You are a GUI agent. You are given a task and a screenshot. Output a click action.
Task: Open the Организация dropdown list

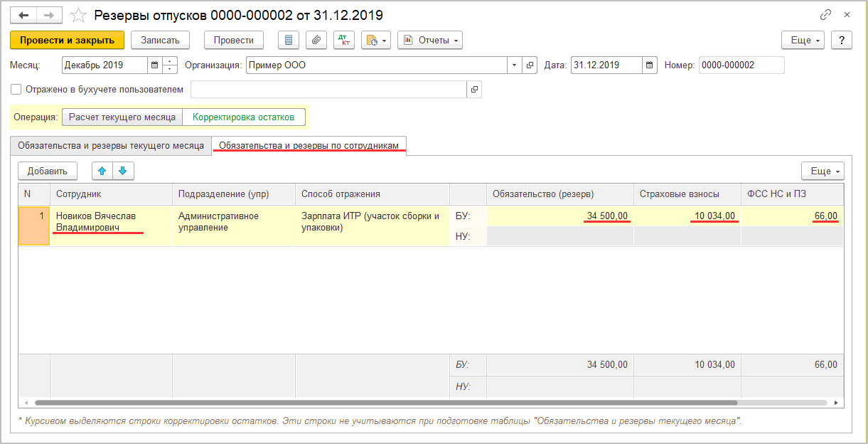(514, 65)
